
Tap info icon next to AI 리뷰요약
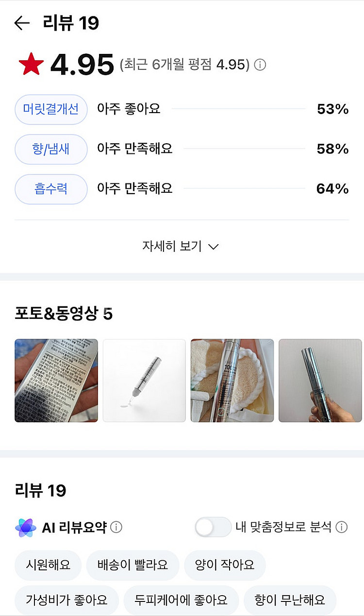pyautogui.click(x=116, y=527)
